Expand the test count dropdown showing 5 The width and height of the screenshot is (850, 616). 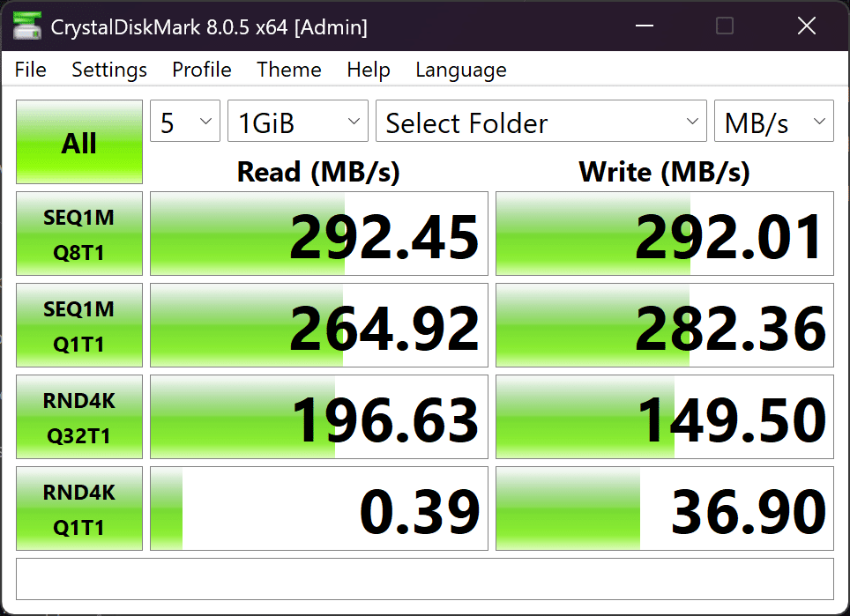(x=185, y=122)
